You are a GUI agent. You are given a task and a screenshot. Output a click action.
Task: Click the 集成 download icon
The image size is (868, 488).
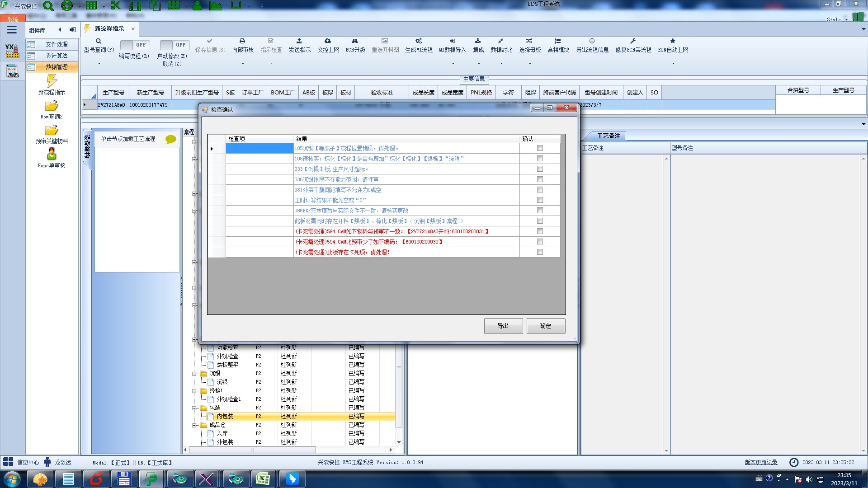[478, 41]
